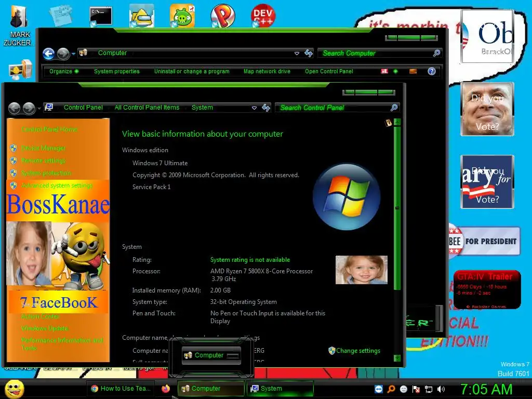Click scrollbar down arrow in System window

[397, 358]
